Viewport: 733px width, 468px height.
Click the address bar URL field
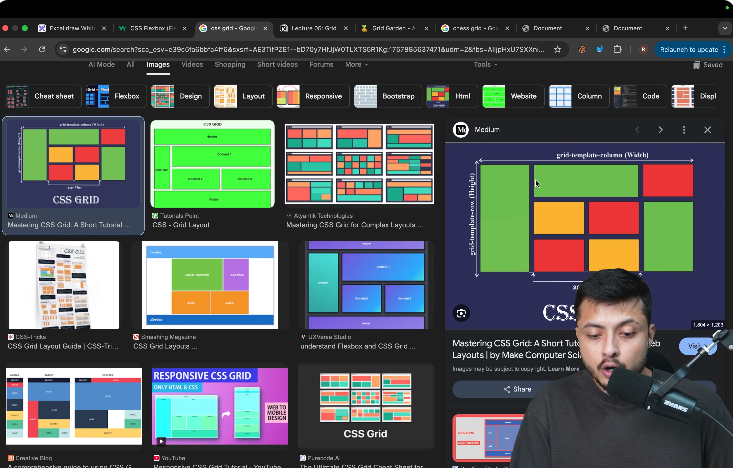pos(309,49)
